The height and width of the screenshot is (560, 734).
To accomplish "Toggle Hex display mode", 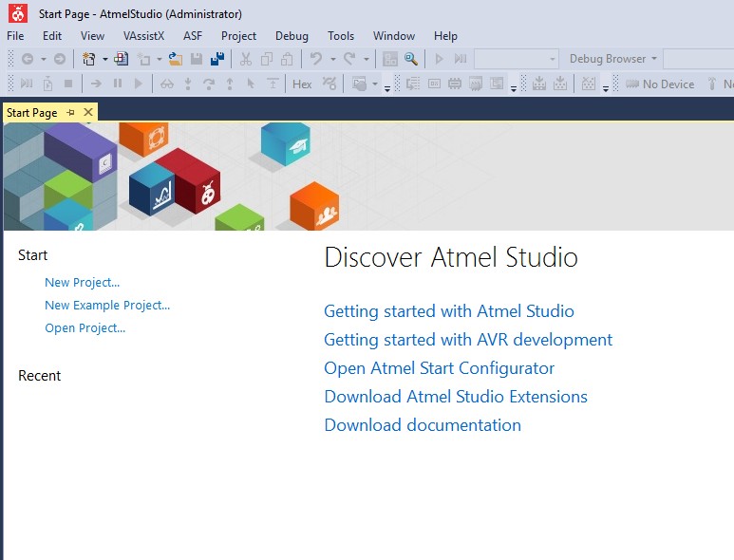I will 302,84.
